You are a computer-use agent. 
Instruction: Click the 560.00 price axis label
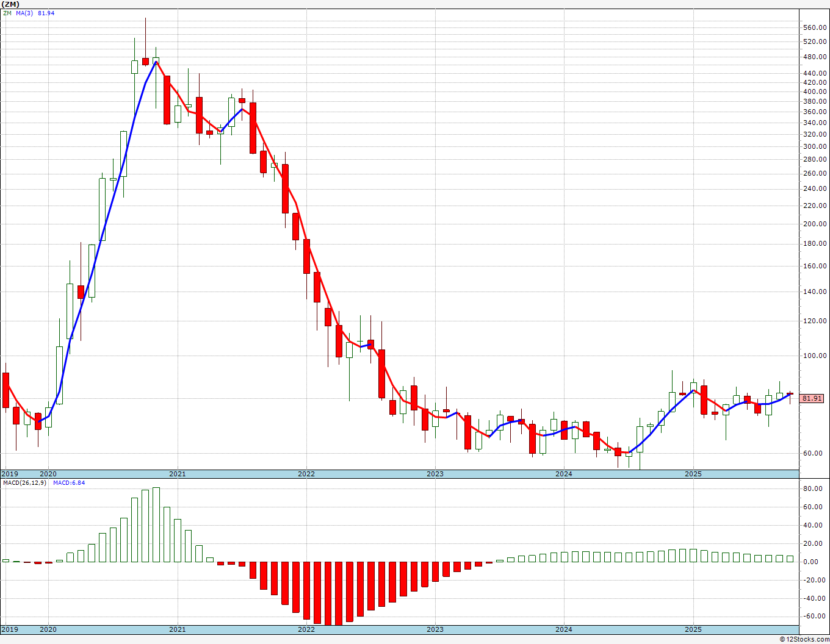point(815,27)
